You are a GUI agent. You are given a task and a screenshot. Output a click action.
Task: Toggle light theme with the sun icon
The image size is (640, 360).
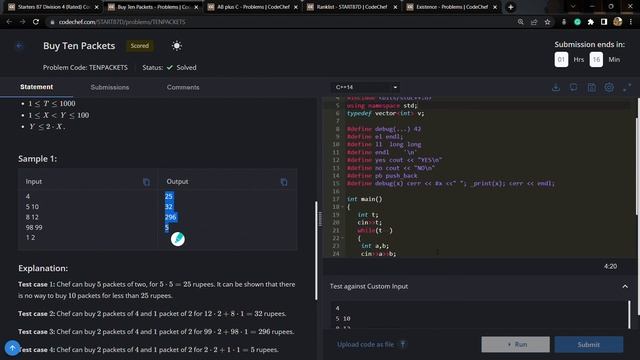177,46
